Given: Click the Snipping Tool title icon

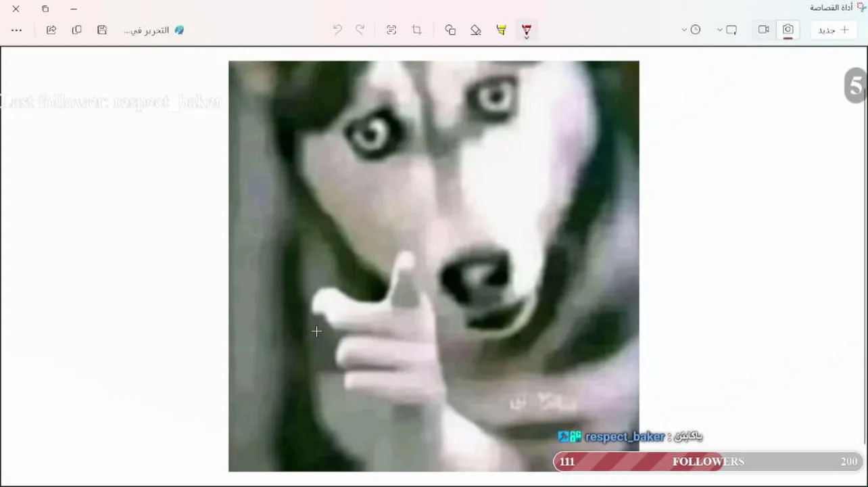Looking at the screenshot, I should (861, 7).
